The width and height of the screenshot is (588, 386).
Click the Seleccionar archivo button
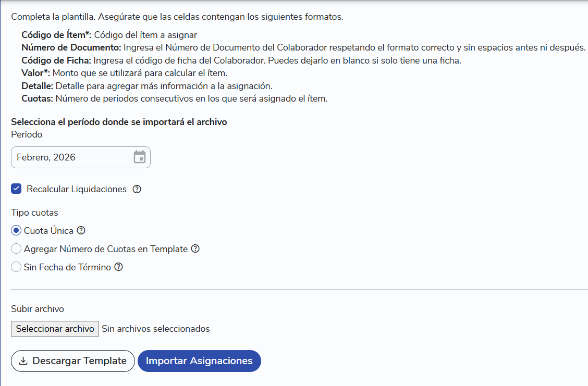coord(55,329)
